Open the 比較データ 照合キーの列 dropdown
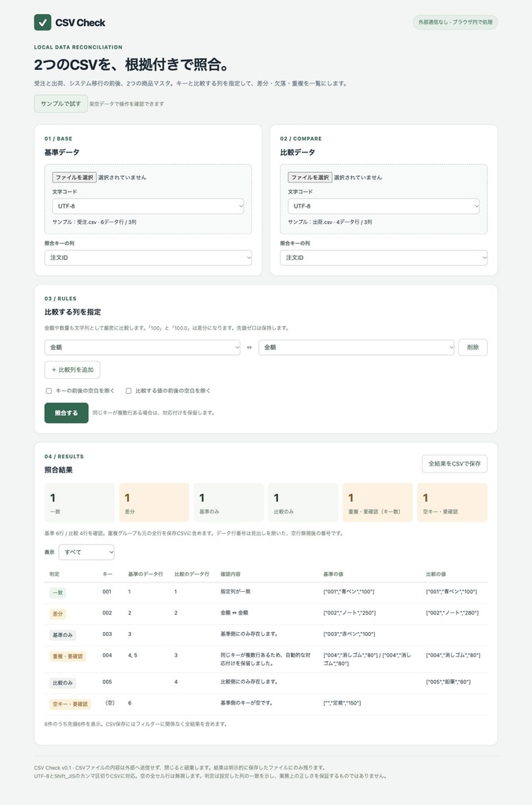Image resolution: width=532 pixels, height=805 pixels. pos(383,258)
